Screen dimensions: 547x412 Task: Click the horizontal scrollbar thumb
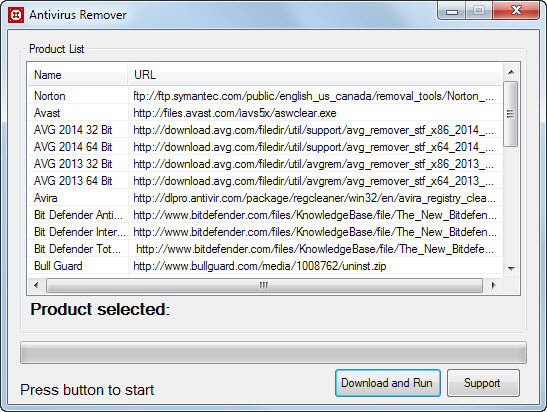coord(264,286)
